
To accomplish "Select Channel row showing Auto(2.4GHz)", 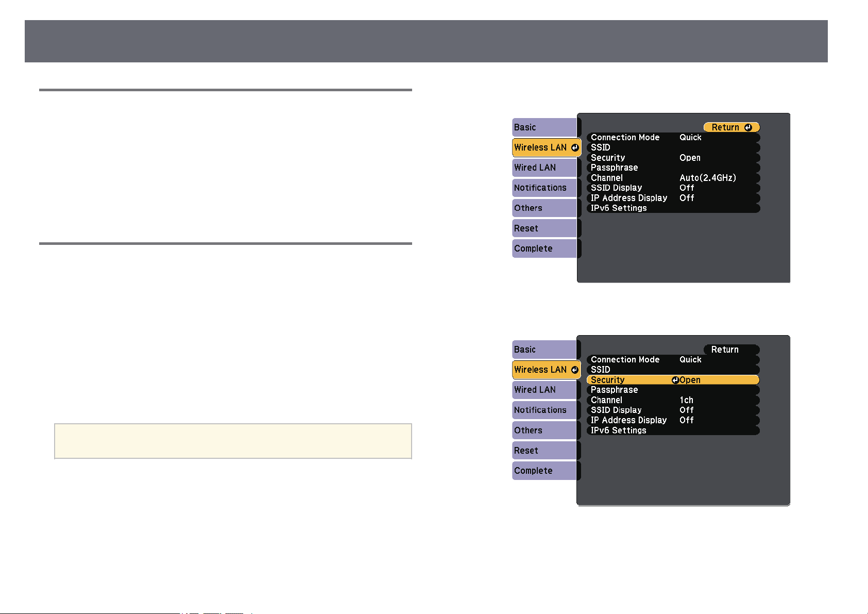I will click(x=673, y=178).
